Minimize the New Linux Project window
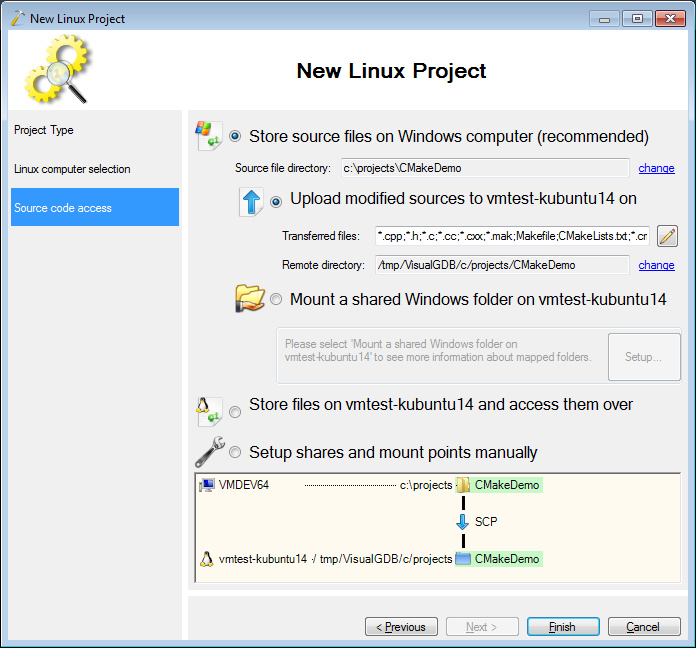 click(x=604, y=19)
